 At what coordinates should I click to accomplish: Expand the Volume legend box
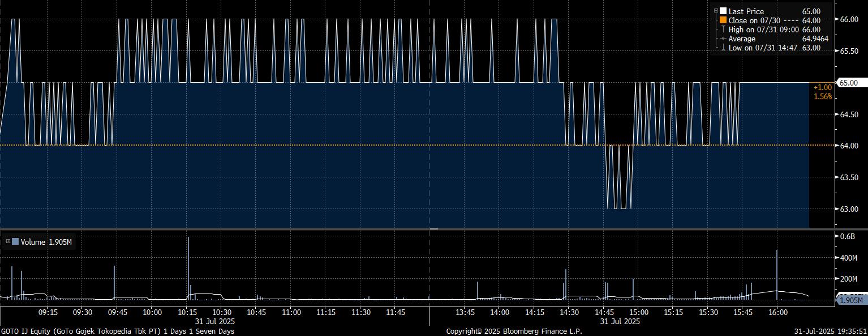click(x=8, y=242)
